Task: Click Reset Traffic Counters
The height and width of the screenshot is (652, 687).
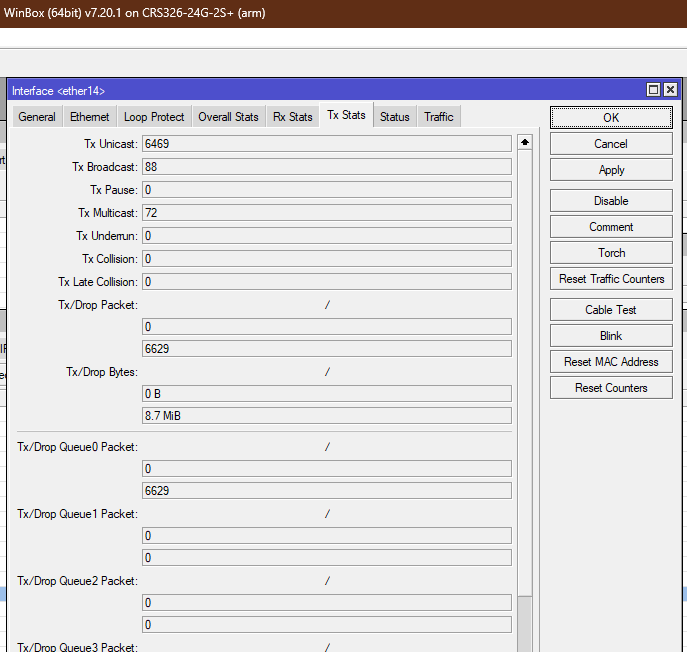Action: [611, 279]
